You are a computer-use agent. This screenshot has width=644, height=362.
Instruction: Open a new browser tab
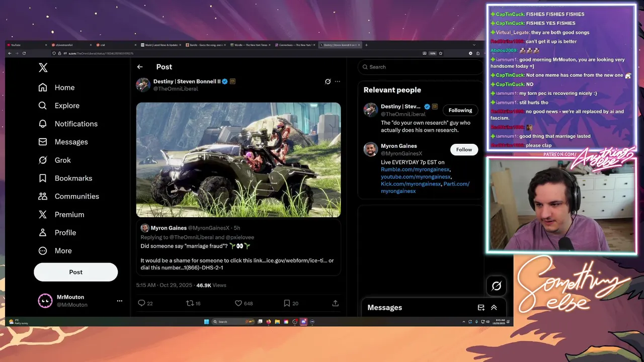point(366,45)
